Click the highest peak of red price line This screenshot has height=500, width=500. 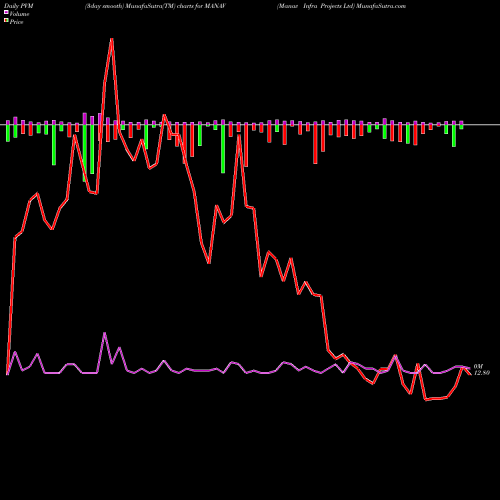pos(112,39)
